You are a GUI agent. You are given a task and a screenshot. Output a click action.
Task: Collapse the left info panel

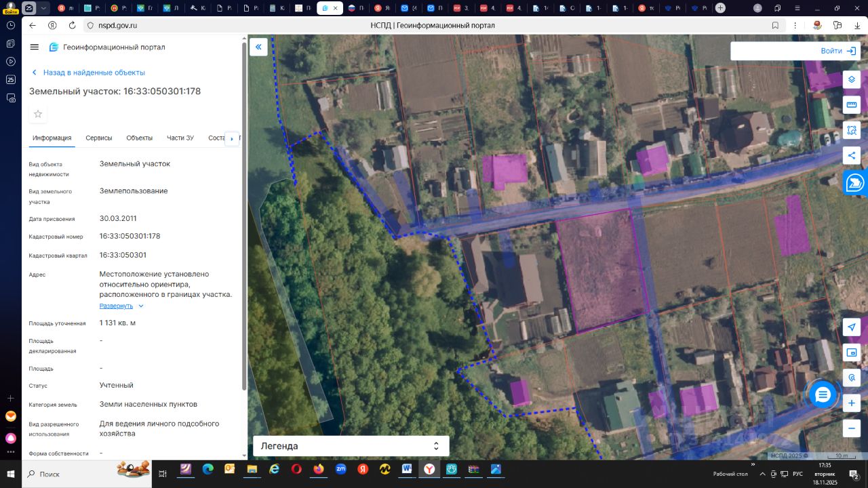point(258,47)
